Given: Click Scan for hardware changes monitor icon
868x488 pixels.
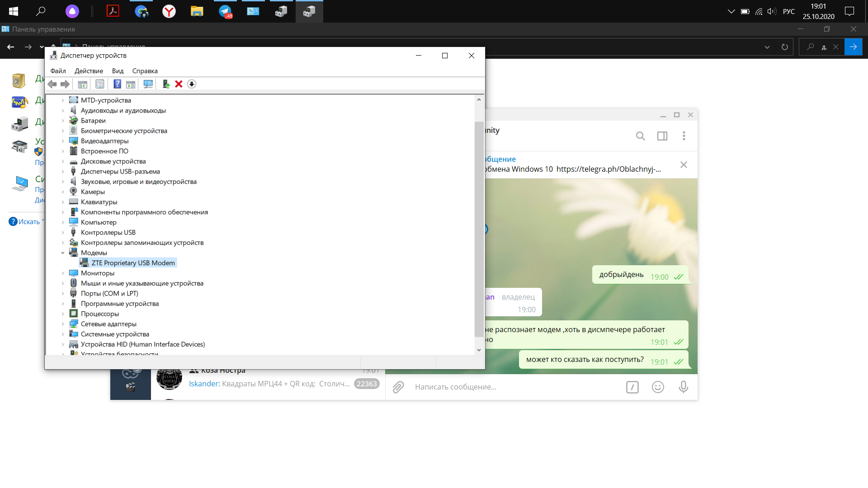Looking at the screenshot, I should click(148, 84).
